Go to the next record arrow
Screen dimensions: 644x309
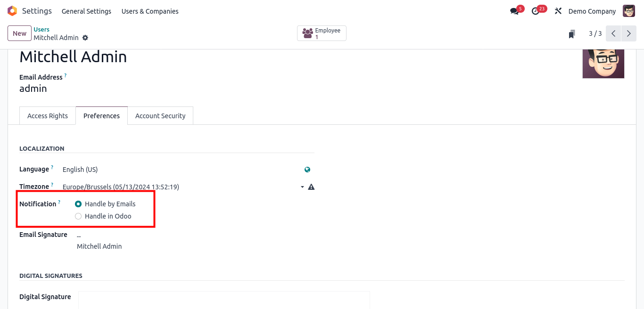pos(628,33)
